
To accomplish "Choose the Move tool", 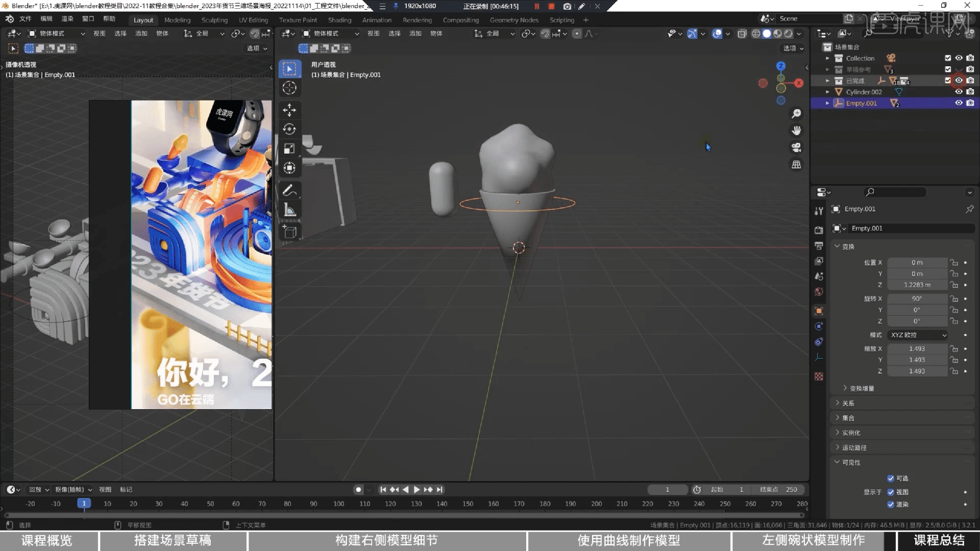I will click(x=289, y=110).
